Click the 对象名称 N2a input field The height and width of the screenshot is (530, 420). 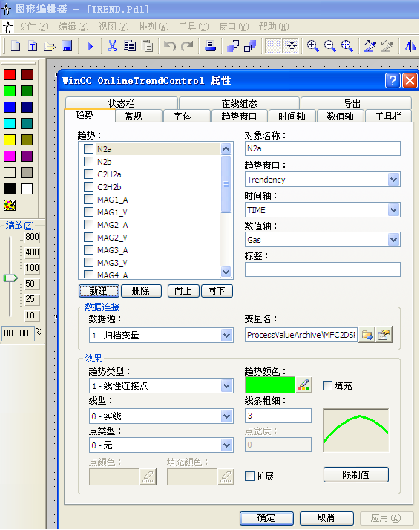pos(323,148)
